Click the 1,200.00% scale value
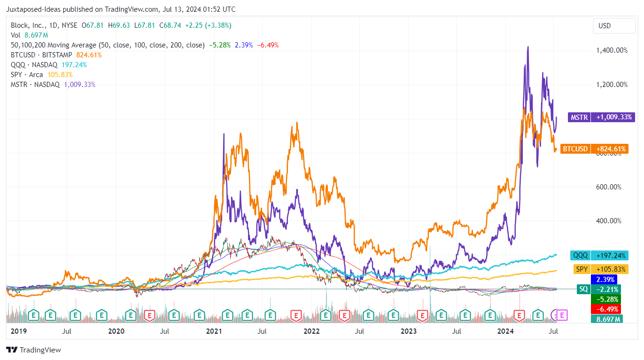644x360 pixels. [612, 85]
